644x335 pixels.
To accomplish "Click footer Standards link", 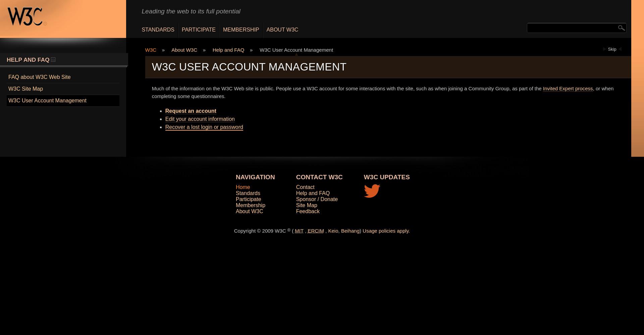I will point(248,193).
